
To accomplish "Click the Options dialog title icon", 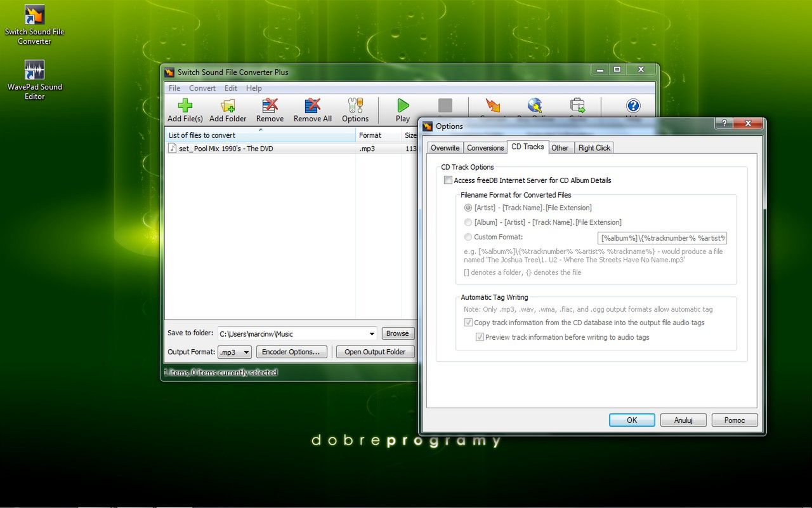I will pos(428,126).
